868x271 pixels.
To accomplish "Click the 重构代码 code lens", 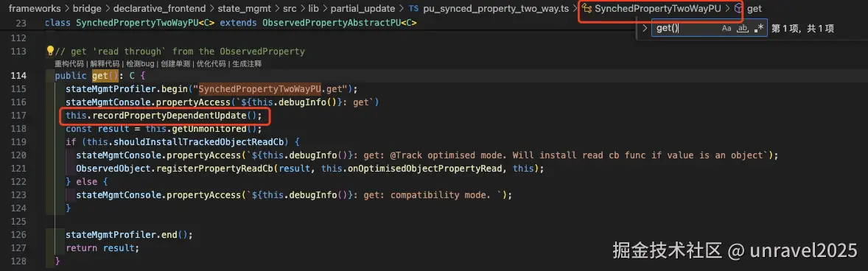I will coord(69,63).
